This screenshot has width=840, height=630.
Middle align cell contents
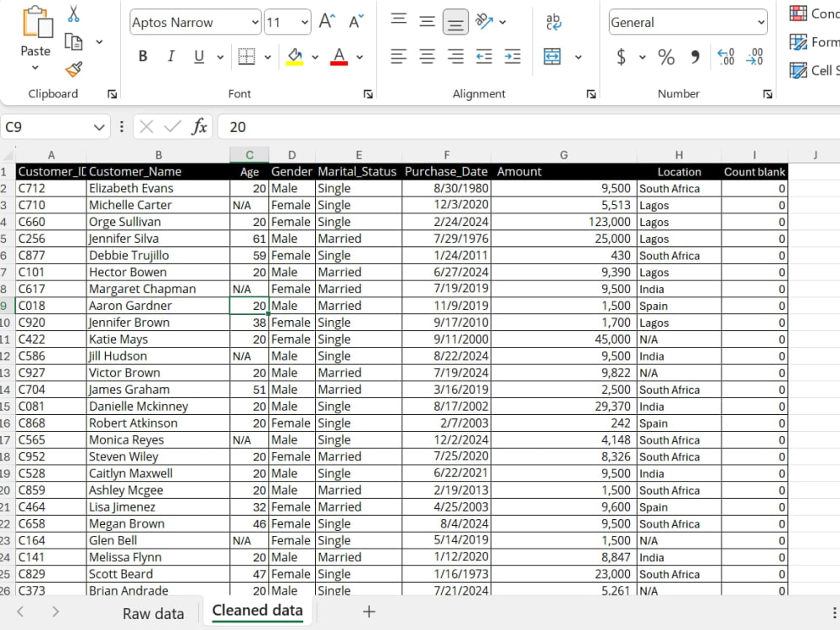427,22
